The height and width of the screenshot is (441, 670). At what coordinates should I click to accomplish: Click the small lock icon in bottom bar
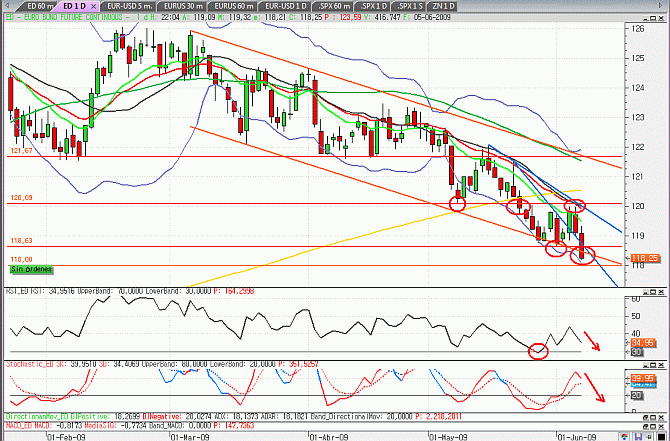[650, 436]
